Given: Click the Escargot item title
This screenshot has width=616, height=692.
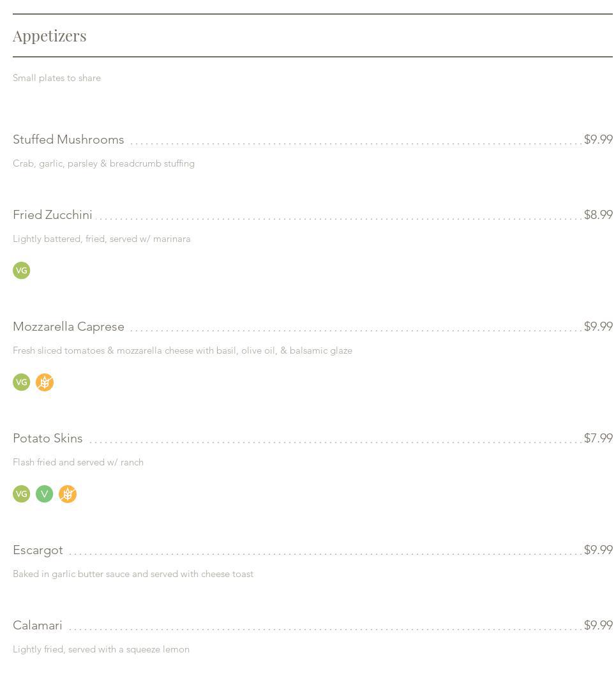Looking at the screenshot, I should (x=38, y=550).
